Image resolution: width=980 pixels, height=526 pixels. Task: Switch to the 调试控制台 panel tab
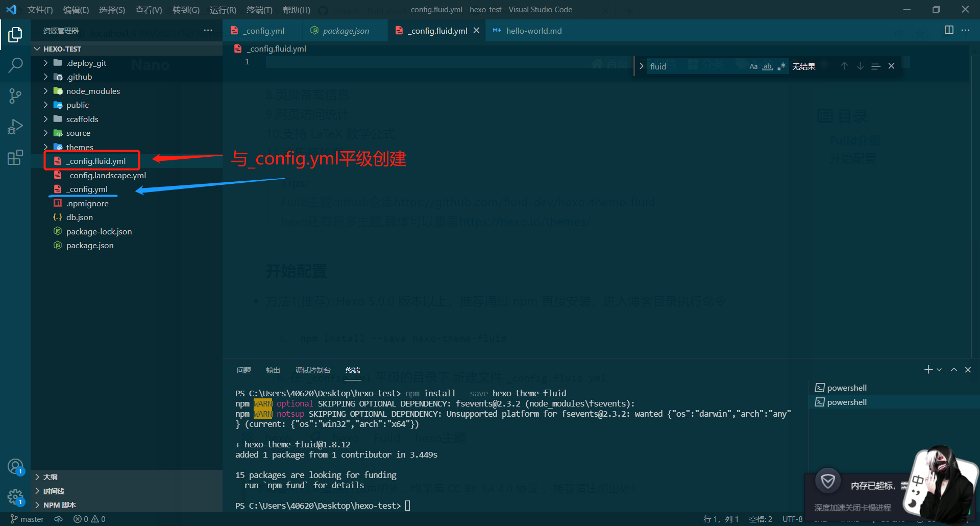[313, 370]
